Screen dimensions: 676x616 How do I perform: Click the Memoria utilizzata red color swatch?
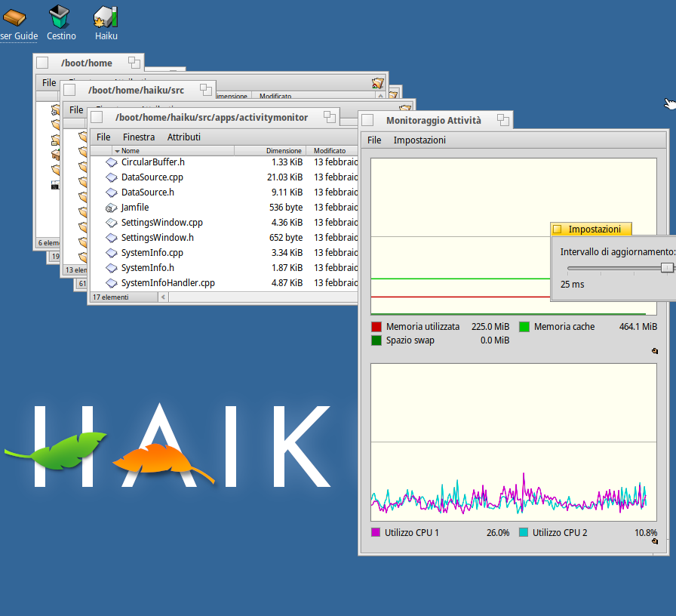(x=376, y=327)
